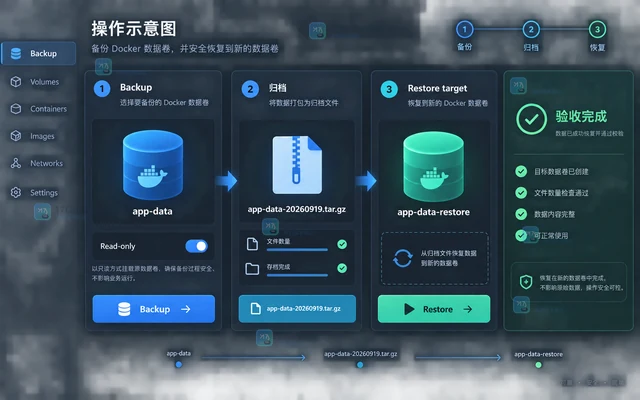The image size is (640, 400).
Task: Click the shield icon in the safety note
Action: pos(526,282)
